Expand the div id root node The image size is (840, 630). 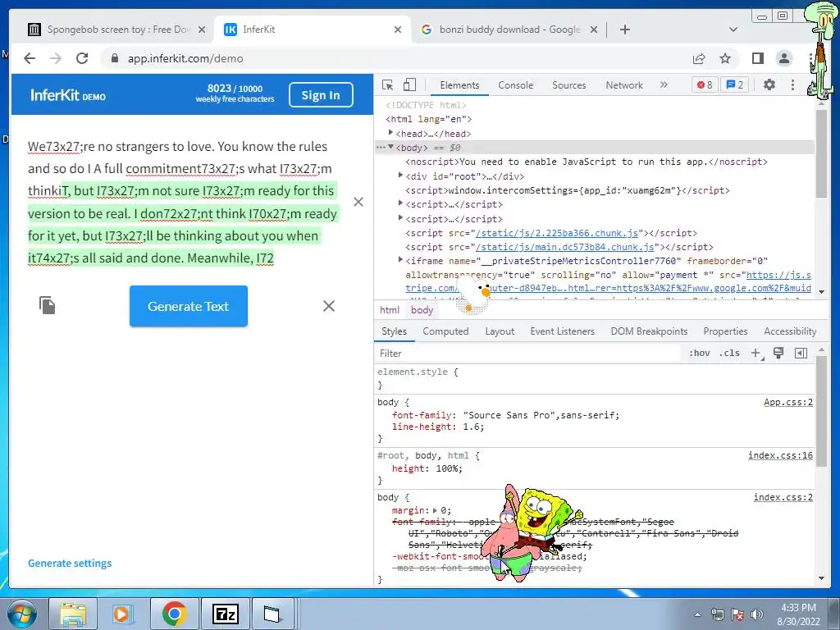click(400, 176)
